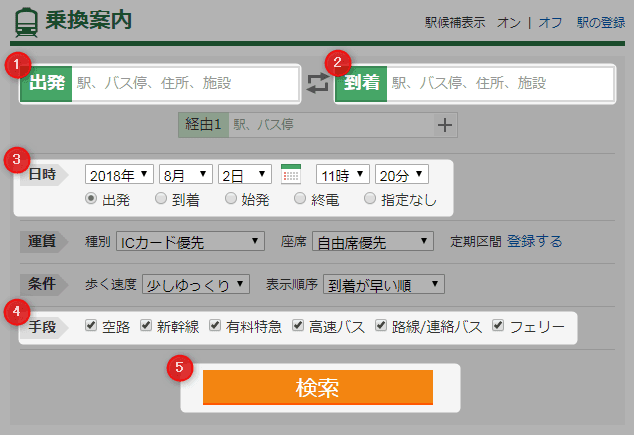The height and width of the screenshot is (435, 634).
Task: Open the 到着が早い順 sort order dropdown
Action: click(383, 284)
